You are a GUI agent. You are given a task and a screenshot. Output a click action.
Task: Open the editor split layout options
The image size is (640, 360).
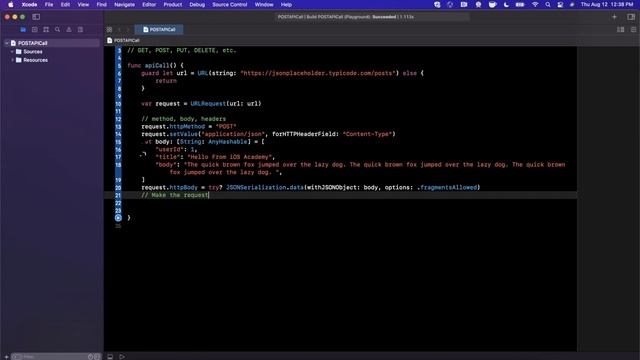coord(620,29)
